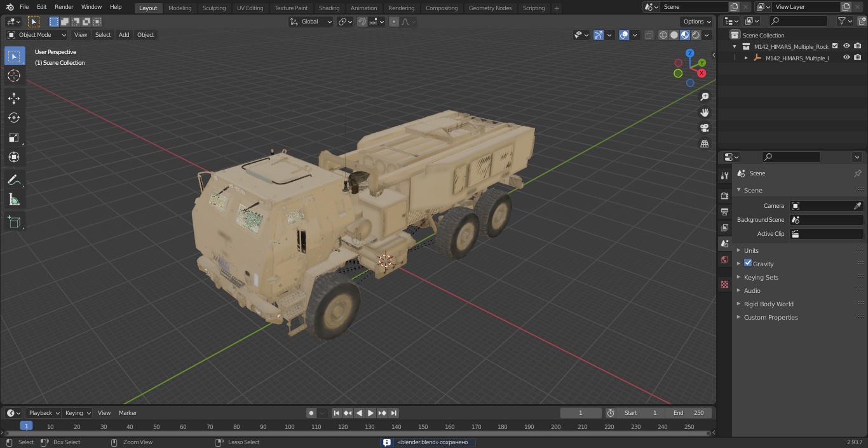Open the World properties tab

[724, 259]
